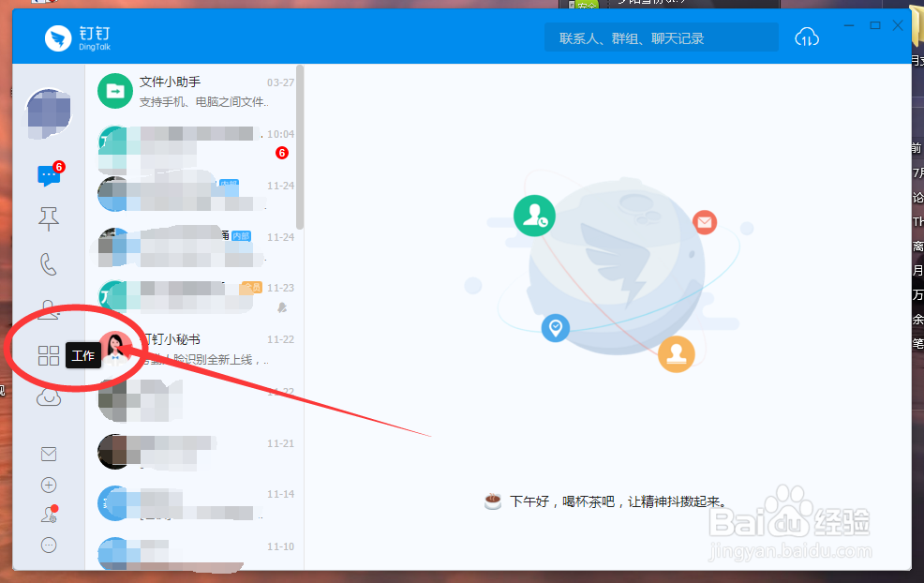Open the 工作 (Work) panel
Image resolution: width=924 pixels, height=583 pixels.
48,355
